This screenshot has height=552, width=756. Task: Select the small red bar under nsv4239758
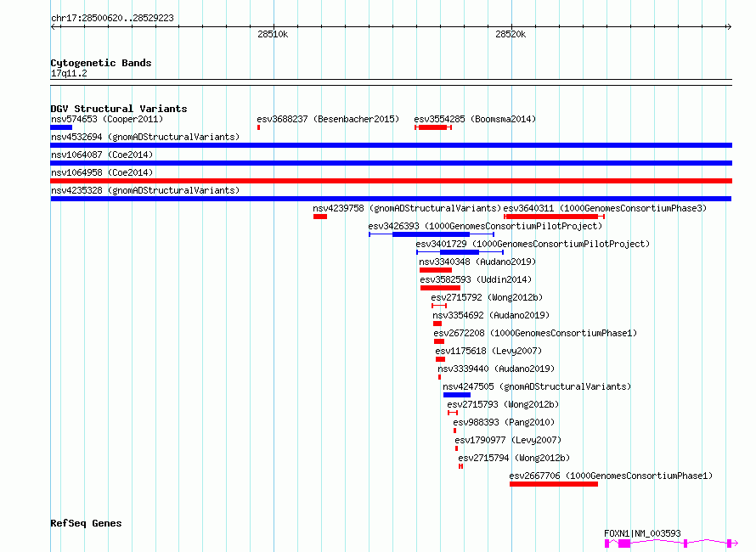pyautogui.click(x=320, y=217)
